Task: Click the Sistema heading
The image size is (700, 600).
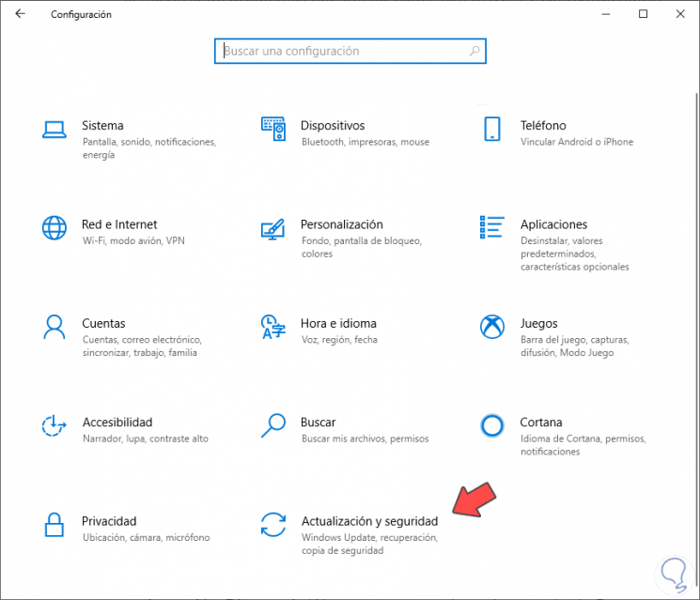Action: (102, 126)
